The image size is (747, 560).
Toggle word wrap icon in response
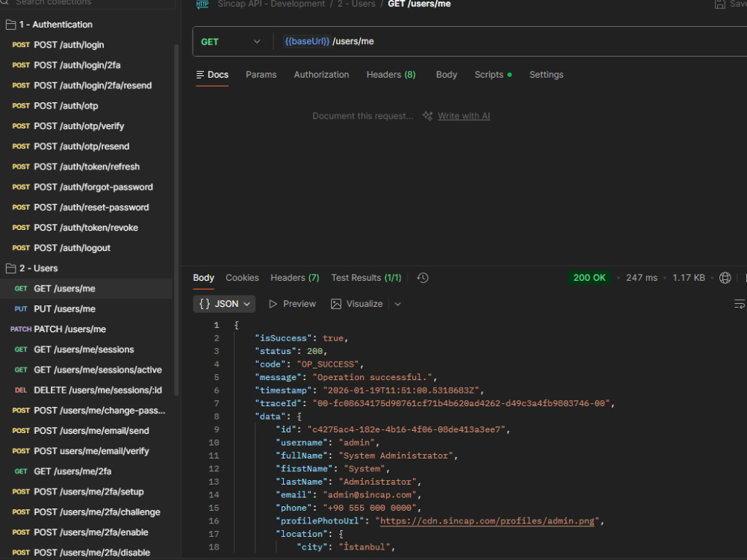740,304
